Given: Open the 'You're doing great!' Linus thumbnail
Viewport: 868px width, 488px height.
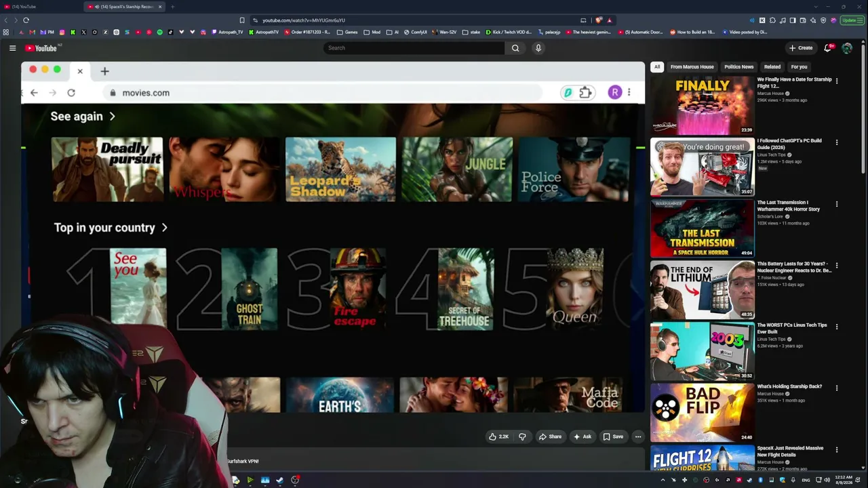Looking at the screenshot, I should pyautogui.click(x=703, y=167).
